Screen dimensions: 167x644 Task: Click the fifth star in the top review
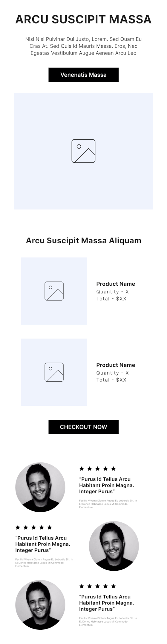[113, 468]
